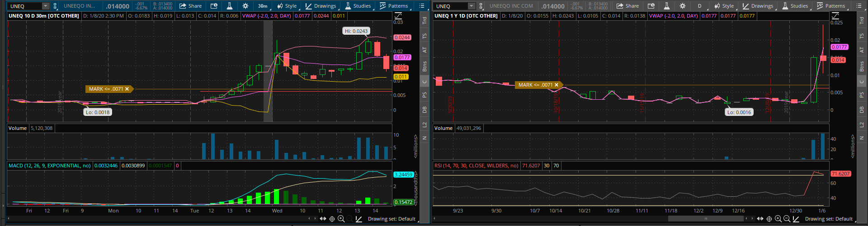The image size is (868, 226).
Task: Open the right chart's list menu icon
Action: (x=859, y=6)
